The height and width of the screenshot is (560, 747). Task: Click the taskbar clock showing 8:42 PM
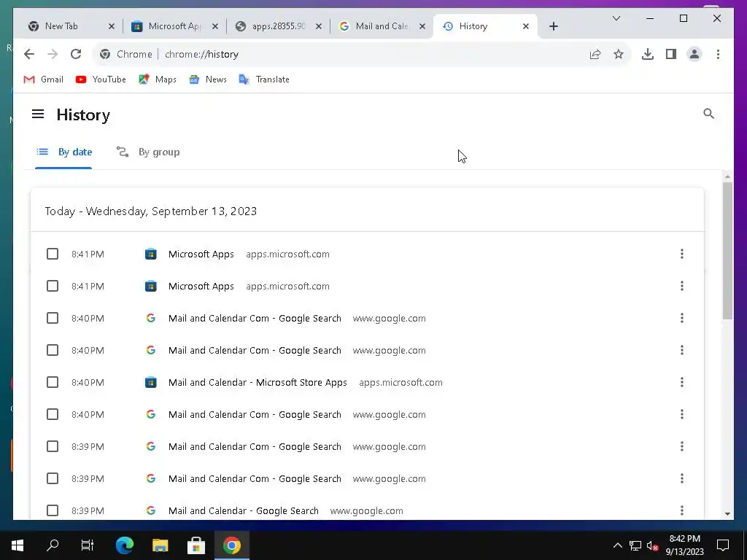tap(684, 545)
